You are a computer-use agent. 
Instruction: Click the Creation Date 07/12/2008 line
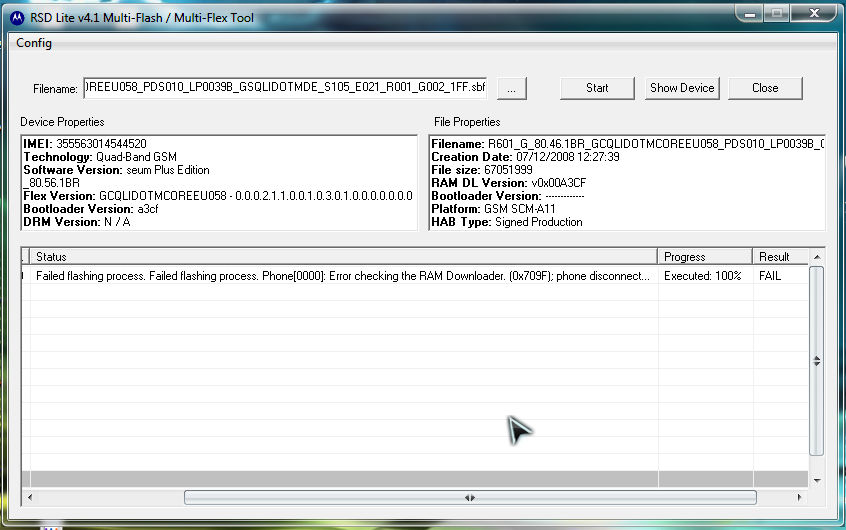(x=526, y=157)
